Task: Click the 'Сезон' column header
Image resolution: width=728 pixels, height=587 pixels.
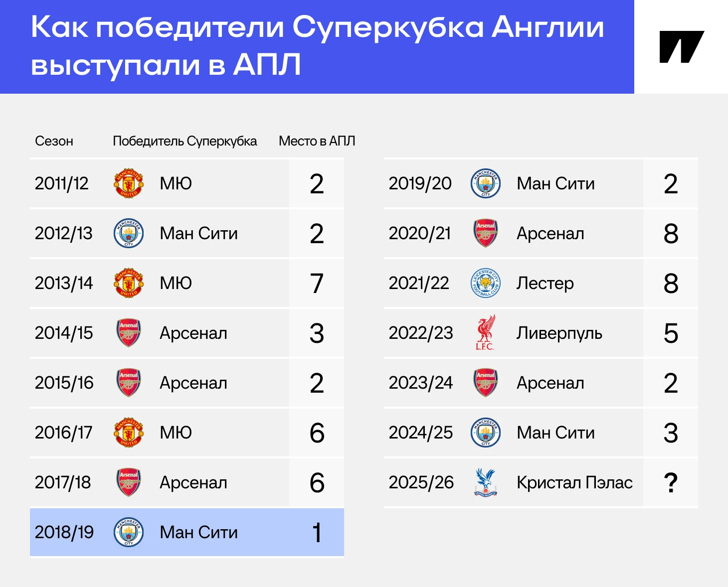Action: [x=54, y=141]
